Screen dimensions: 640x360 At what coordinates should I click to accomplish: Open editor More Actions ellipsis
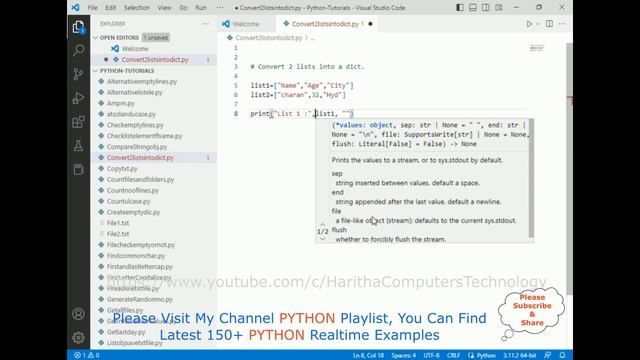point(562,24)
